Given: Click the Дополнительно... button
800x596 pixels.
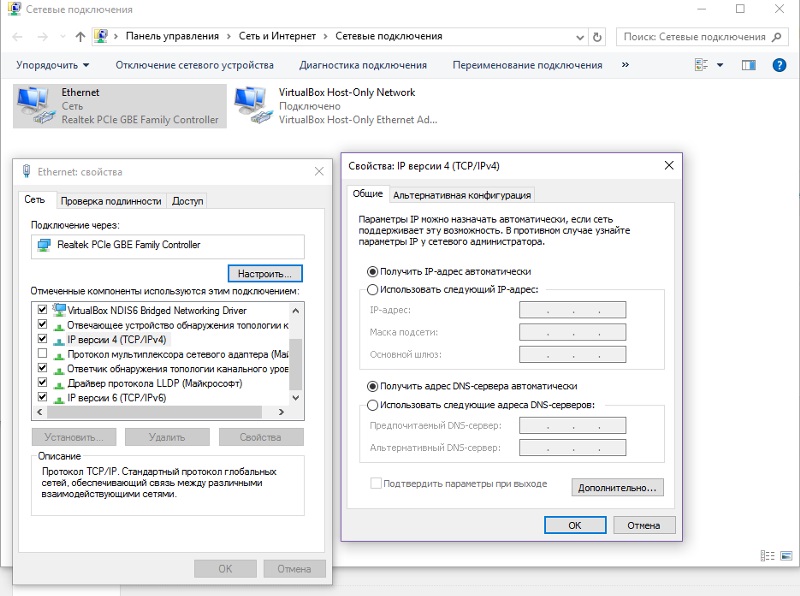Looking at the screenshot, I should coord(617,487).
